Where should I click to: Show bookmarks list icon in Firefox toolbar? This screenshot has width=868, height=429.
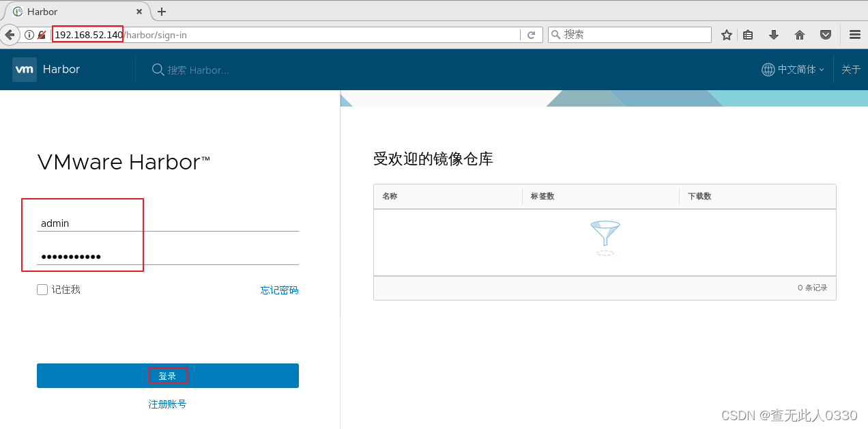[x=748, y=35]
